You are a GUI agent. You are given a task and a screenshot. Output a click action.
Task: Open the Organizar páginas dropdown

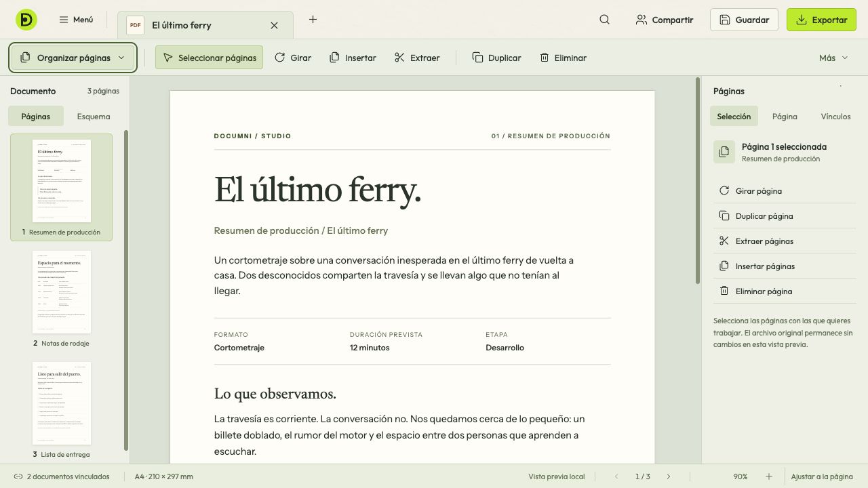coord(73,58)
